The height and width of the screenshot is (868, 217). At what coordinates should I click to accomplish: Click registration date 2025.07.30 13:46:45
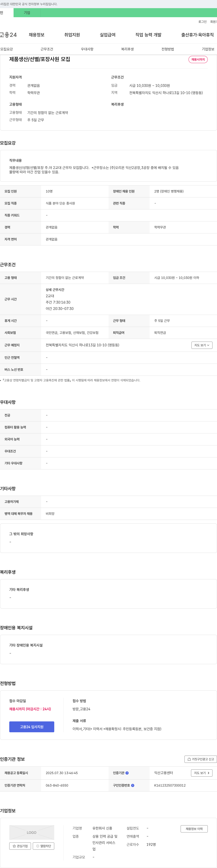61,773
